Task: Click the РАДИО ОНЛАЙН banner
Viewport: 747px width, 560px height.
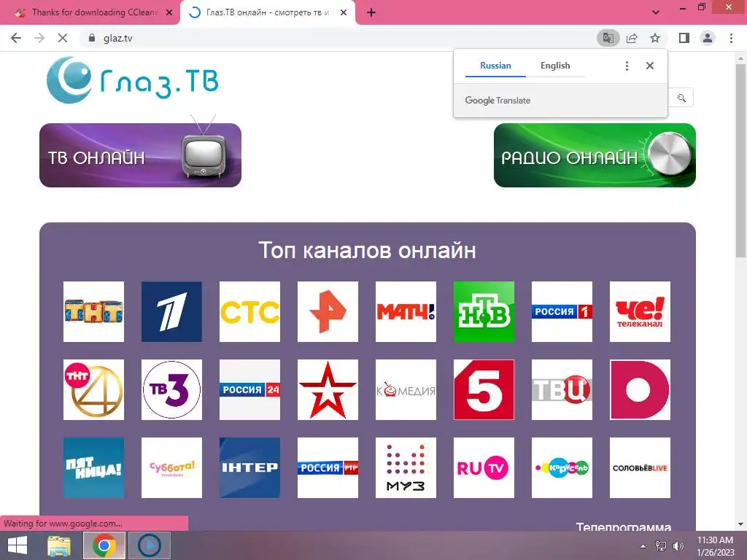Action: (x=595, y=155)
